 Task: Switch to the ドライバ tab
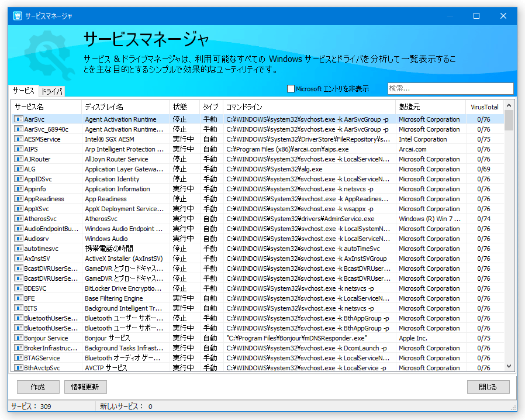[x=52, y=91]
